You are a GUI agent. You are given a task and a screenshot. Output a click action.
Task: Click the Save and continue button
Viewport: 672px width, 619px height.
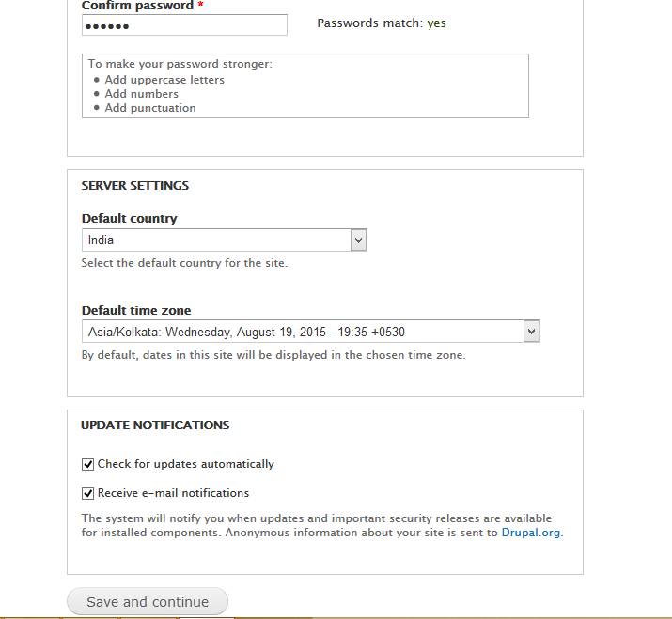click(148, 601)
